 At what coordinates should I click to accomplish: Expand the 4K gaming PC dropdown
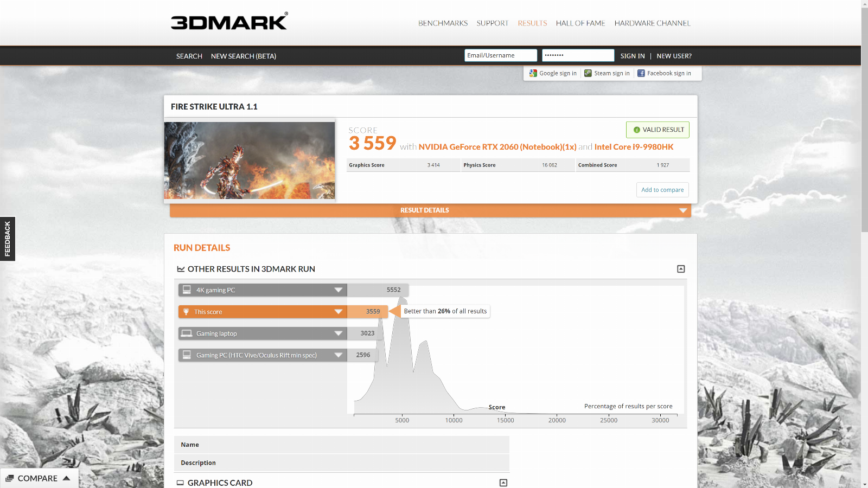point(339,290)
